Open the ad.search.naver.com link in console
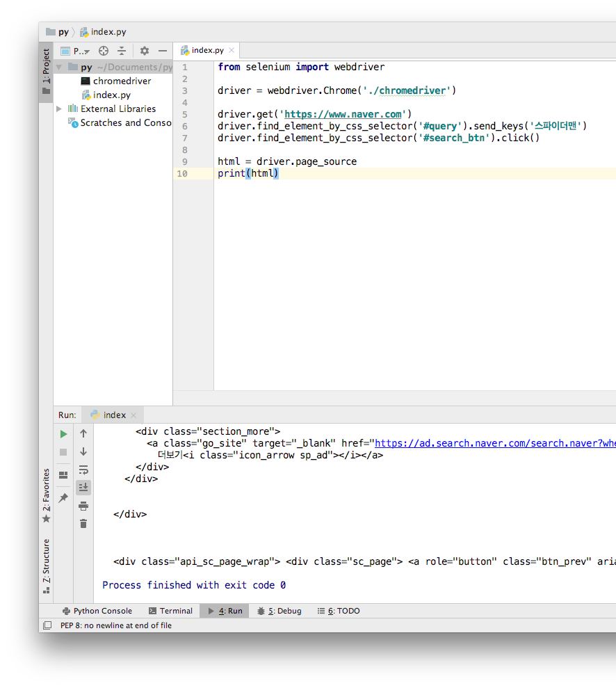Image resolution: width=616 pixels, height=688 pixels. 496,444
